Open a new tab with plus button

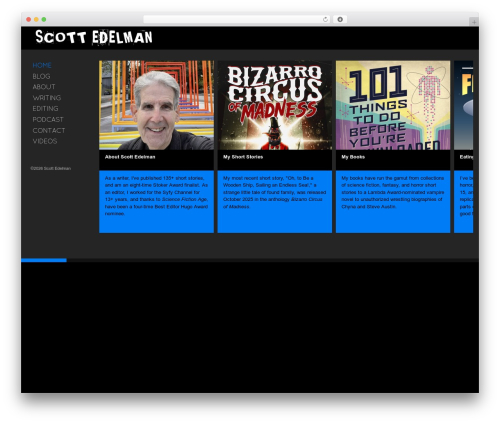point(474,22)
